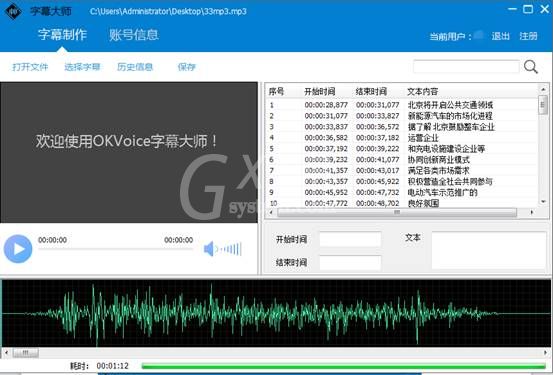Click the playback progress slider
This screenshot has width=553, height=375.
pyautogui.click(x=115, y=249)
